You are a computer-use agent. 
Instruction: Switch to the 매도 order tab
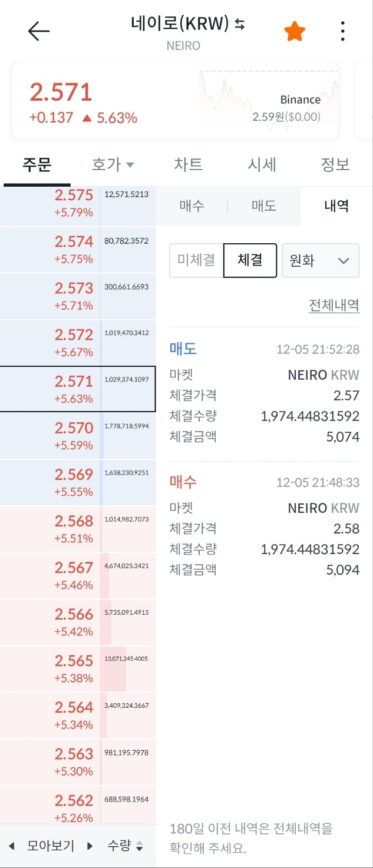[263, 206]
